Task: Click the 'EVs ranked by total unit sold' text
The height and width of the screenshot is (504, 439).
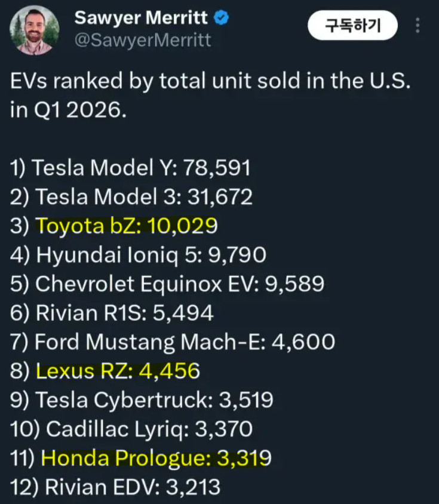Action: point(211,82)
